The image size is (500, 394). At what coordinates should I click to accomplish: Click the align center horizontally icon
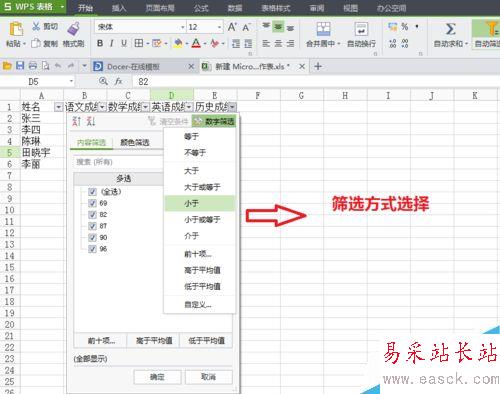point(278,43)
